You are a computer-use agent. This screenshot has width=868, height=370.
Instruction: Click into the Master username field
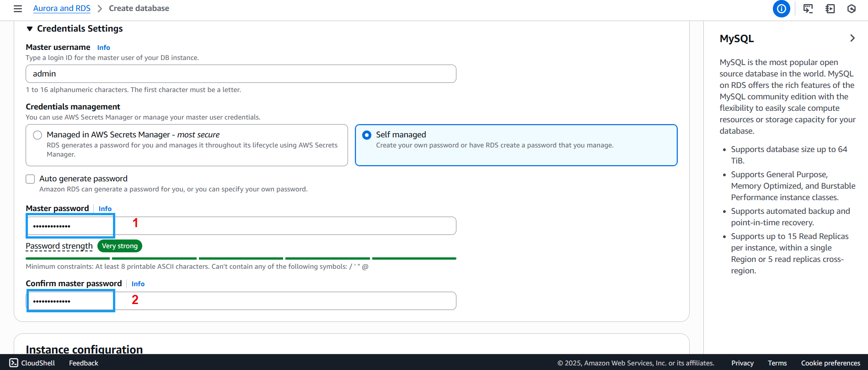pos(241,74)
